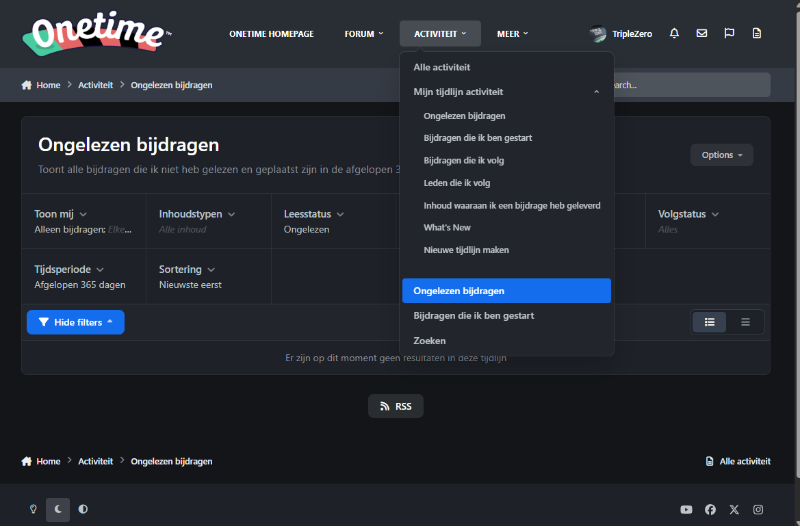Screen dimensions: 800x526
Task: Click the Onetime logo
Action: point(96,33)
